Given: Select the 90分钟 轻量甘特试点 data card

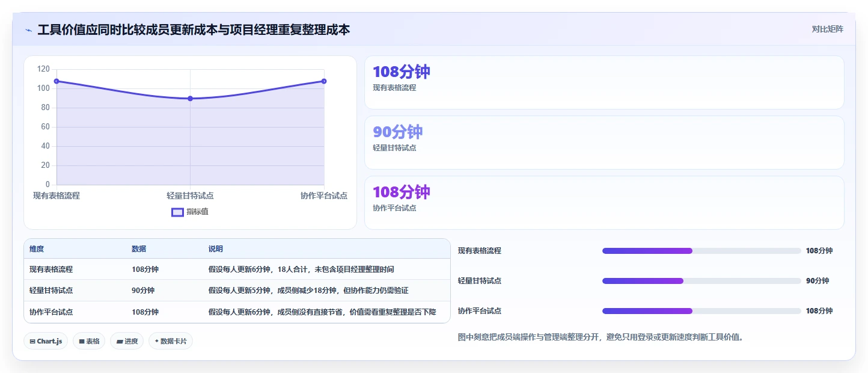Looking at the screenshot, I should click(x=604, y=143).
